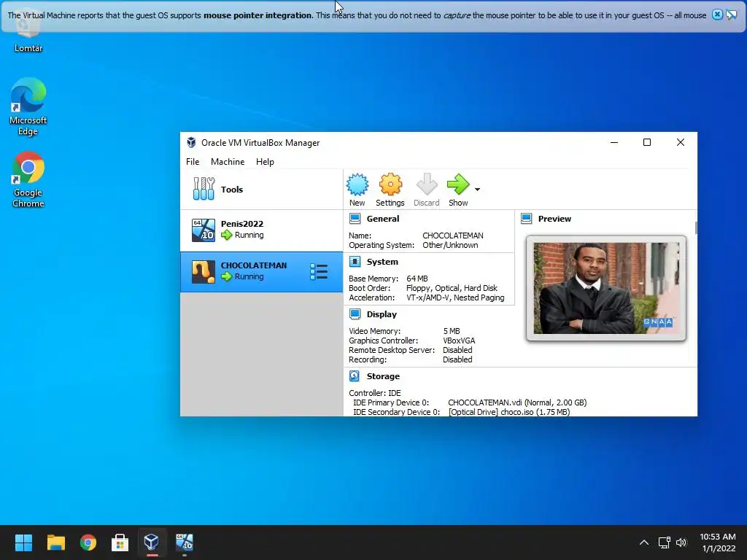747x560 pixels.
Task: Click the Display section header
Action: click(382, 314)
